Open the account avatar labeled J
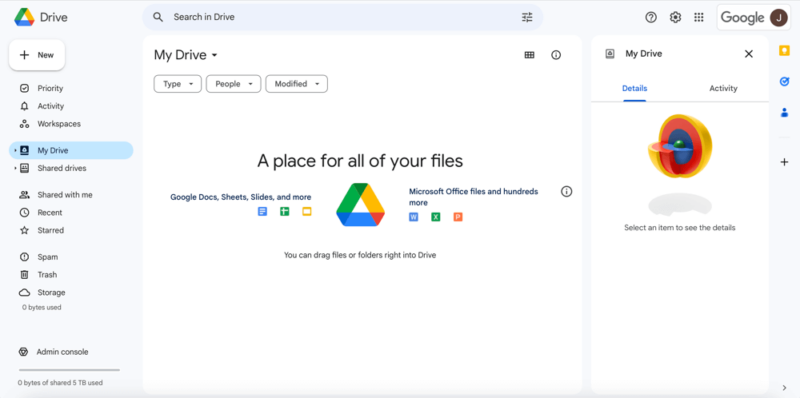The image size is (800, 398). click(778, 17)
